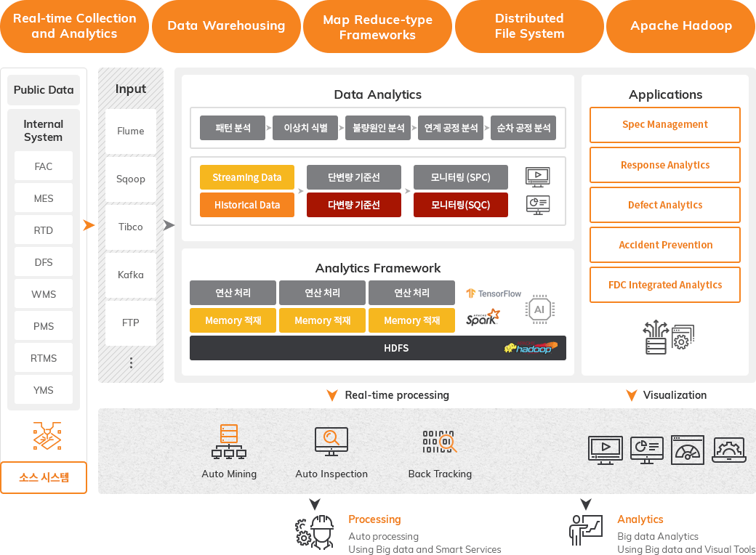Viewport: 756px width, 555px height.
Task: Select the orange Streaming Data block
Action: (x=246, y=177)
